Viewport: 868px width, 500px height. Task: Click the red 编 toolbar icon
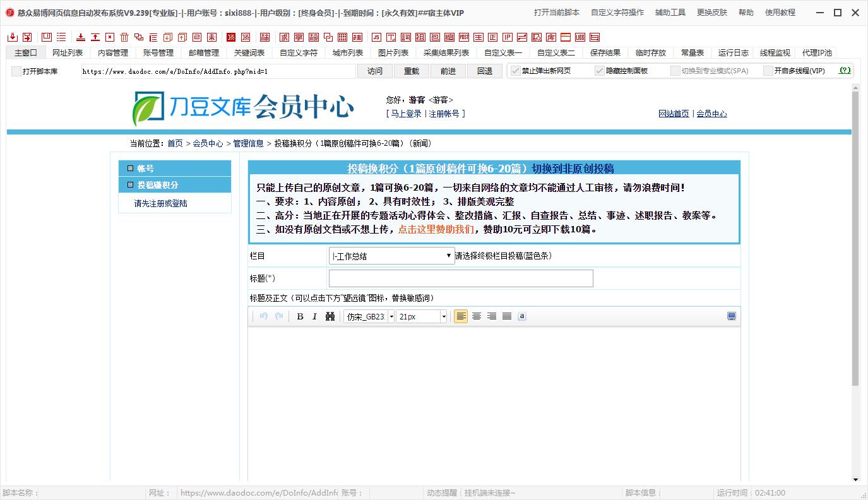449,37
